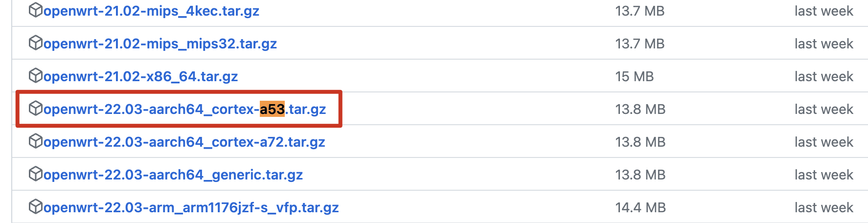Open openwrt-22.03-arm_arm1176jzf-s_vfp.tar.gz link
868x223 pixels.
(x=191, y=207)
